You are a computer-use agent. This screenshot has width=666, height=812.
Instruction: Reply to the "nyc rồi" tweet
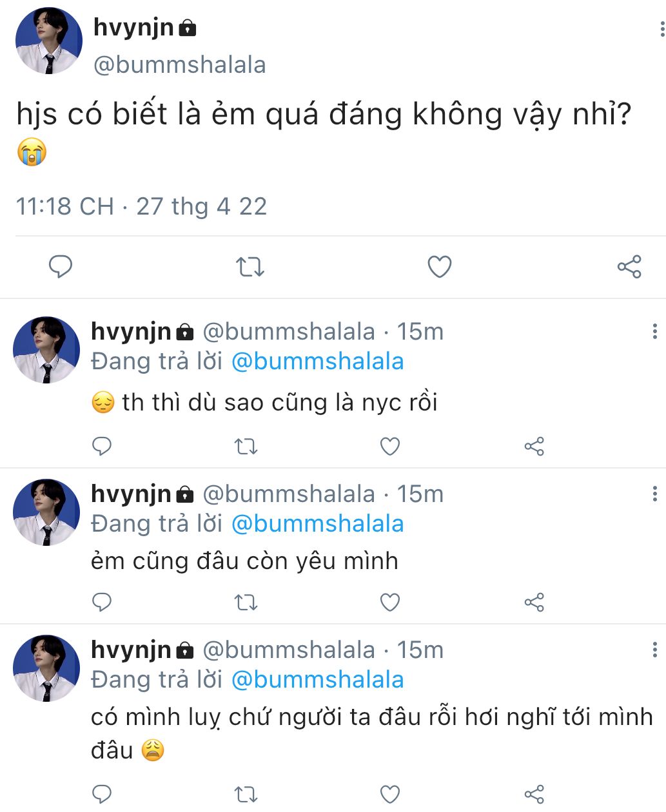(102, 446)
